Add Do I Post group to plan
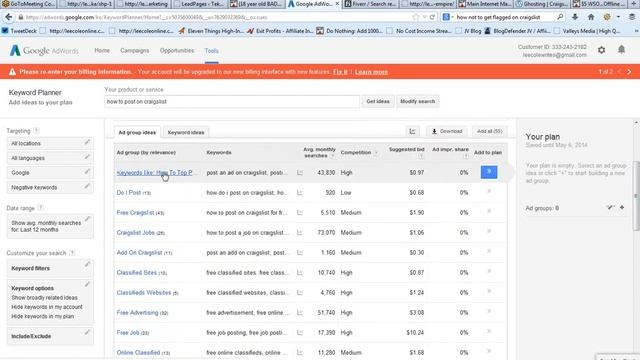Image resolution: width=640 pixels, height=360 pixels. click(489, 191)
